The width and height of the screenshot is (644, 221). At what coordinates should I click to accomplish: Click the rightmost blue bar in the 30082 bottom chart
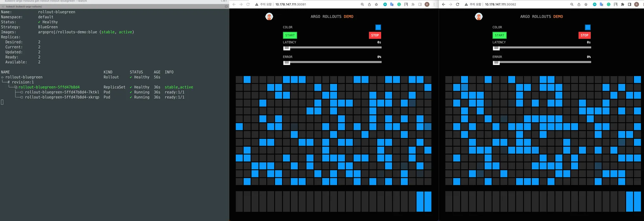[x=637, y=202]
